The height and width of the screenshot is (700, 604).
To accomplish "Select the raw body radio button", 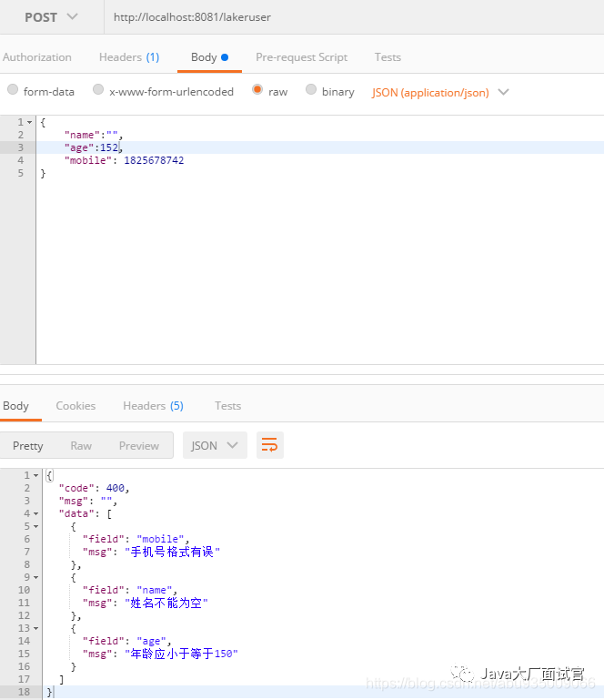I will [x=257, y=89].
